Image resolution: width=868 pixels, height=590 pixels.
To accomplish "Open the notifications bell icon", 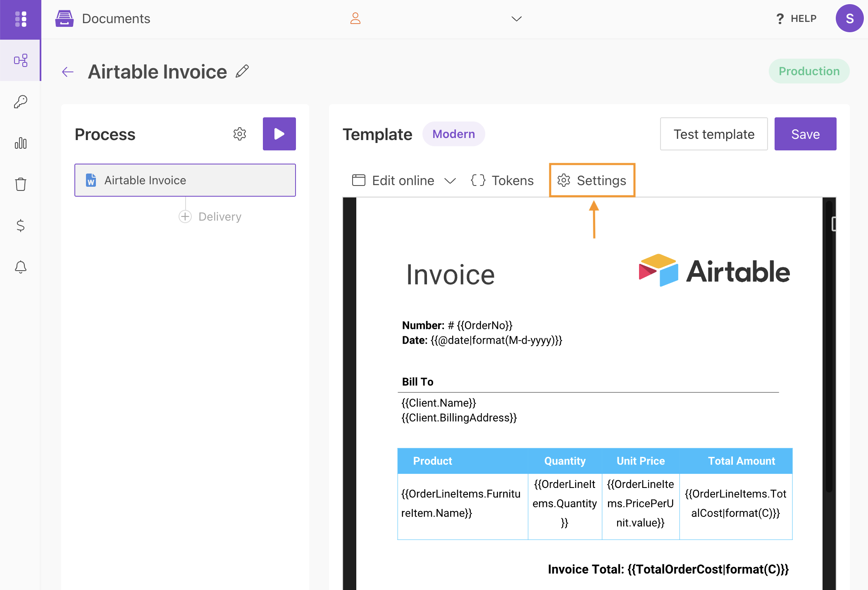I will tap(20, 267).
